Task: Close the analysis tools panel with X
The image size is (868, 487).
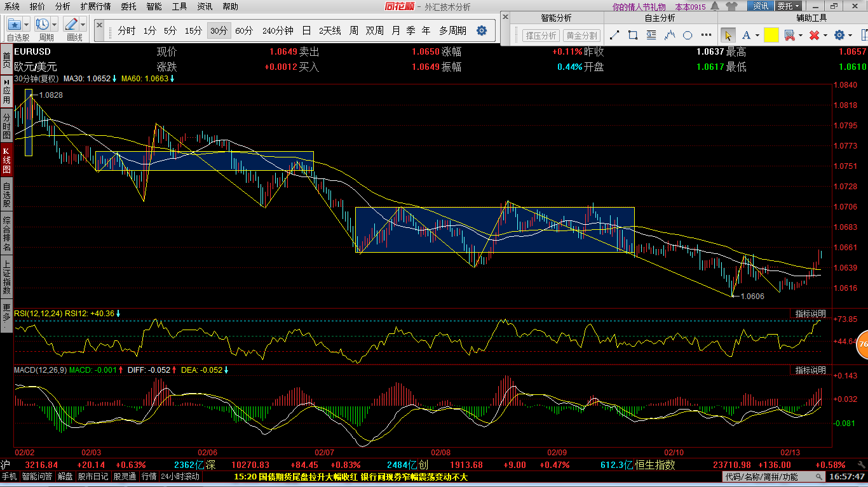Action: click(506, 17)
